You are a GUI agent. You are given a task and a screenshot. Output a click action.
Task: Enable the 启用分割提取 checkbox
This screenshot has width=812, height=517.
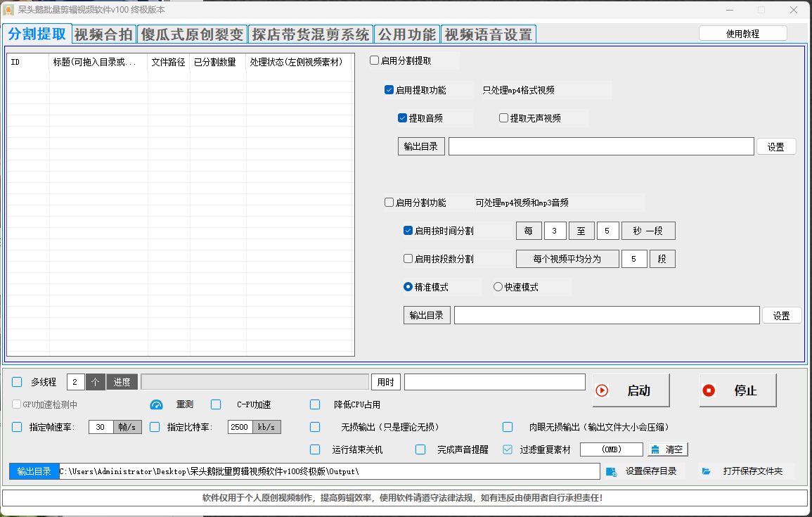[374, 60]
